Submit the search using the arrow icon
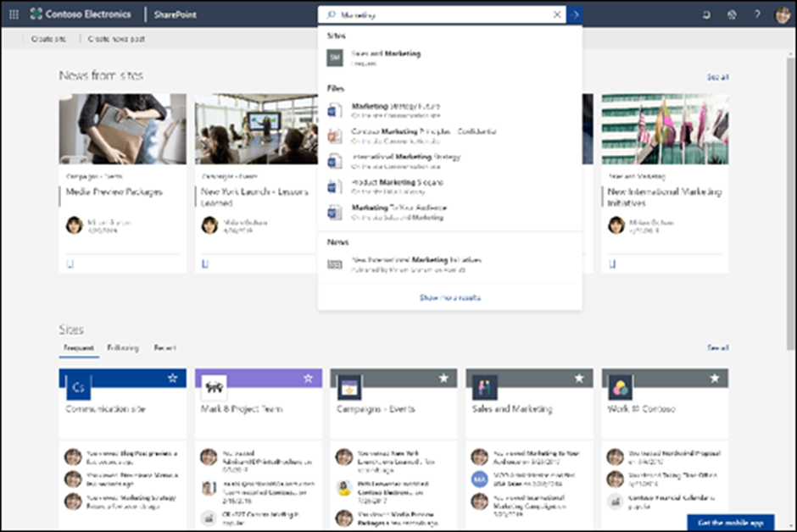The width and height of the screenshot is (797, 532). coord(575,14)
